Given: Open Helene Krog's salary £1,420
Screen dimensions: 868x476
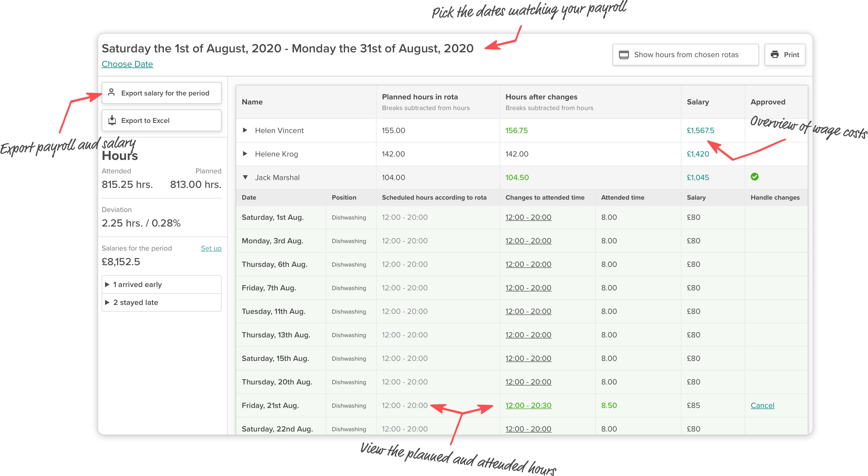Looking at the screenshot, I should click(698, 154).
